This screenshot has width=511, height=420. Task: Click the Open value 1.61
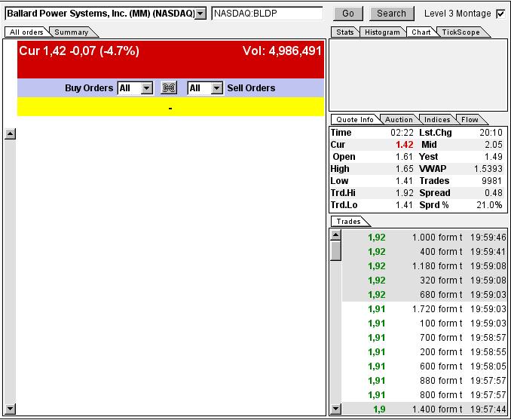(x=405, y=157)
